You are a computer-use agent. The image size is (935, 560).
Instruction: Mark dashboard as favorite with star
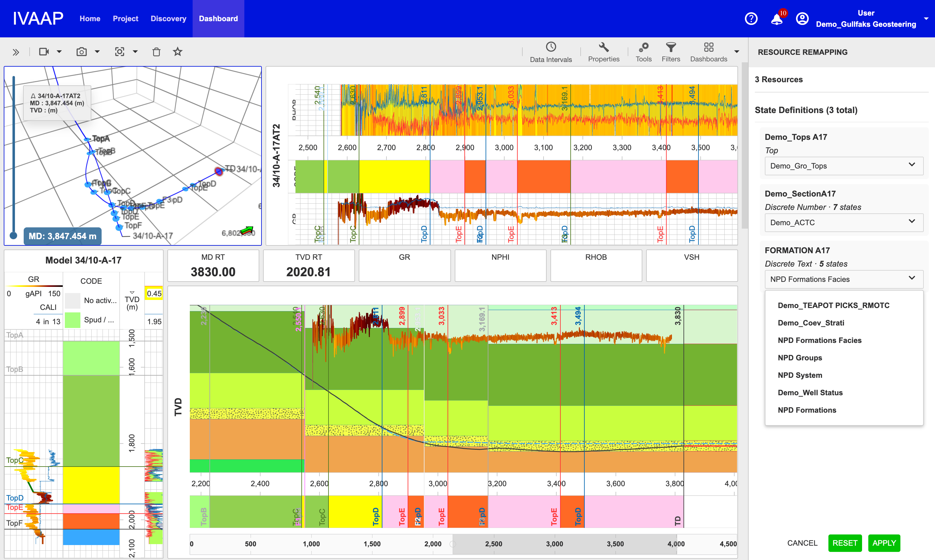tap(177, 51)
